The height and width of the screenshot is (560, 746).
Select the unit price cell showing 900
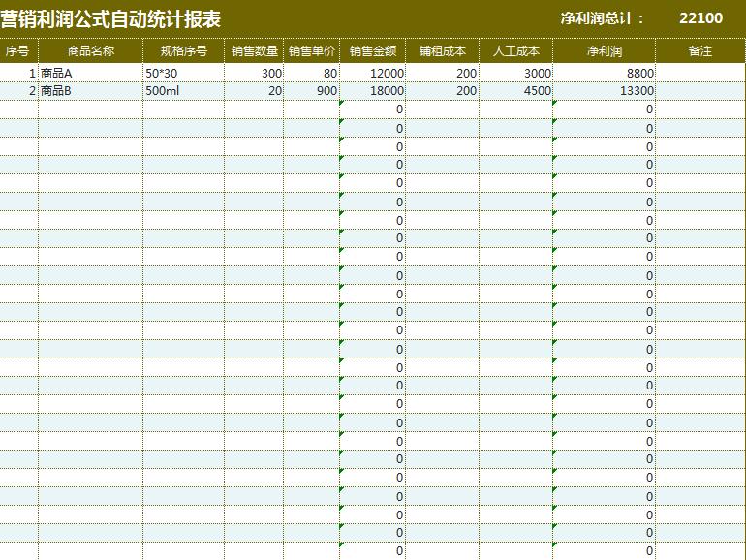[312, 91]
